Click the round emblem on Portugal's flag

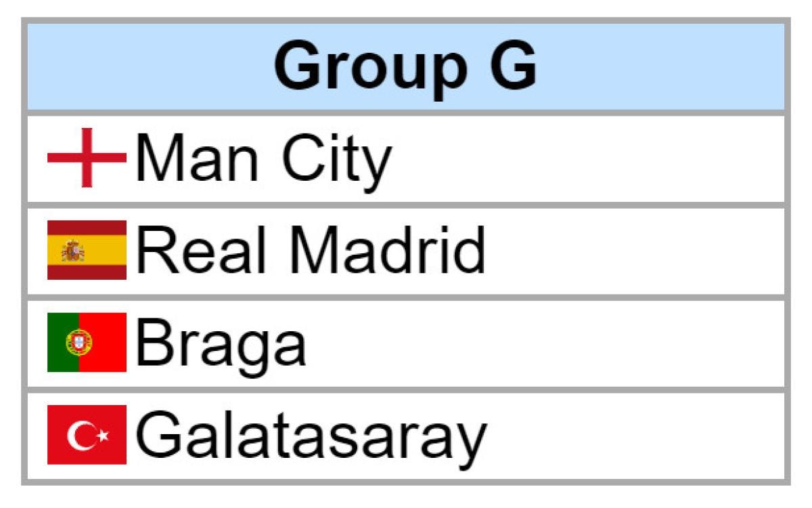[78, 343]
